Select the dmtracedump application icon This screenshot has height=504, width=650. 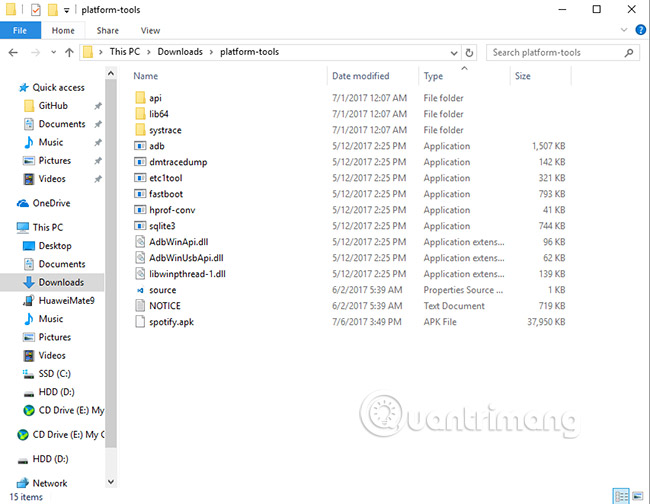click(140, 162)
